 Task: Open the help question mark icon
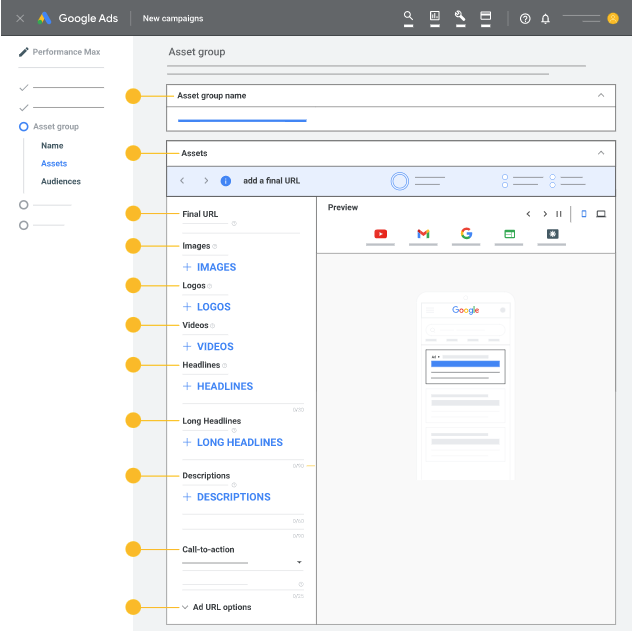[525, 18]
